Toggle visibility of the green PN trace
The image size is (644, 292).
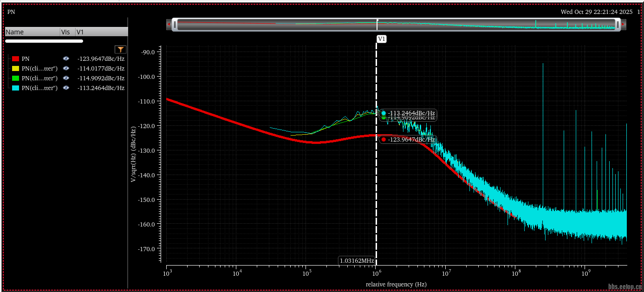coord(66,78)
